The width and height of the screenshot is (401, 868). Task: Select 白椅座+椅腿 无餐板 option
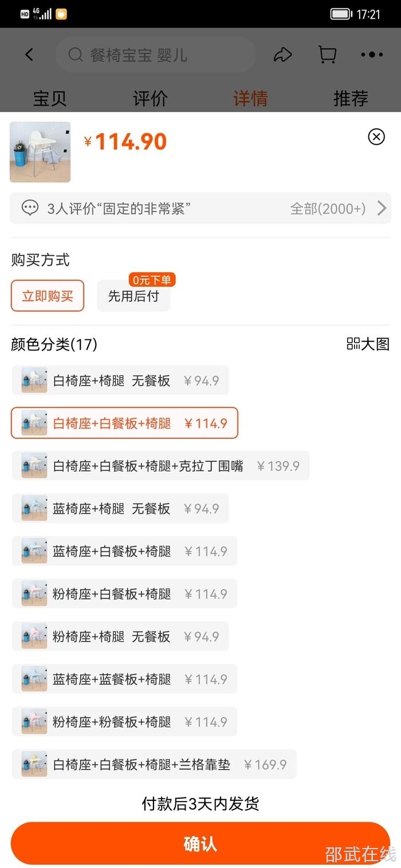[120, 381]
